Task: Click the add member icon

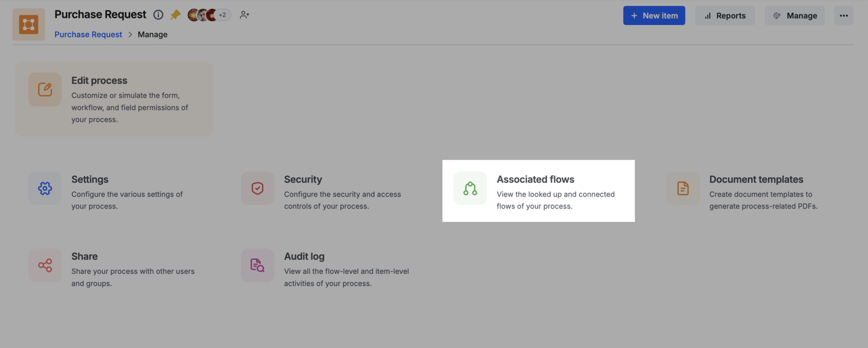Action: [244, 15]
